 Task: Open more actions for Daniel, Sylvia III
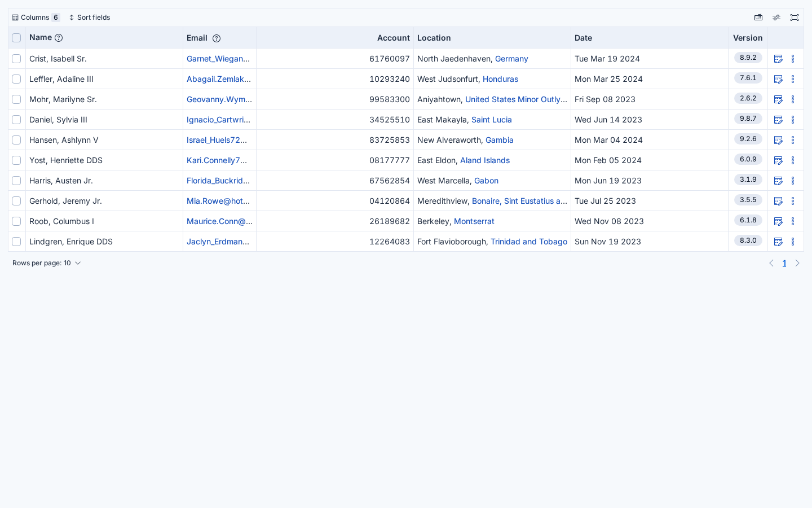click(793, 120)
